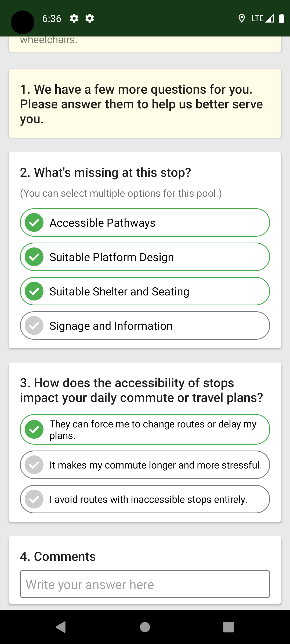This screenshot has width=290, height=644.
Task: Select Signage and Information option
Action: (x=145, y=325)
